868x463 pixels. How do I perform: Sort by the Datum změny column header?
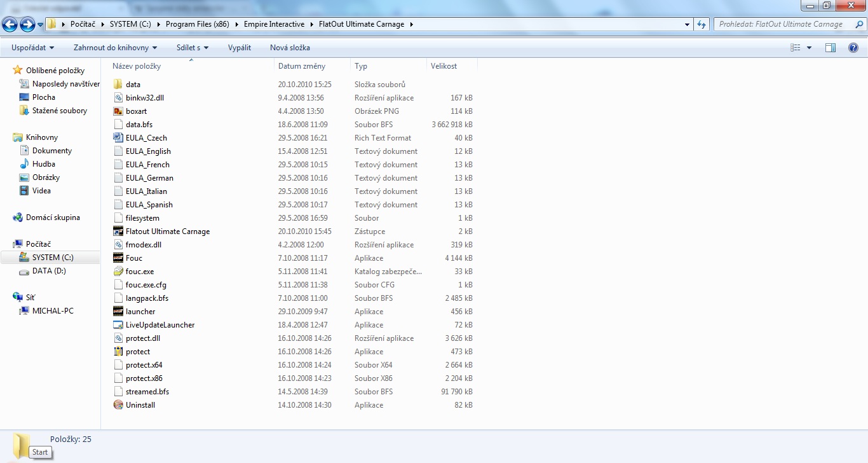point(302,66)
